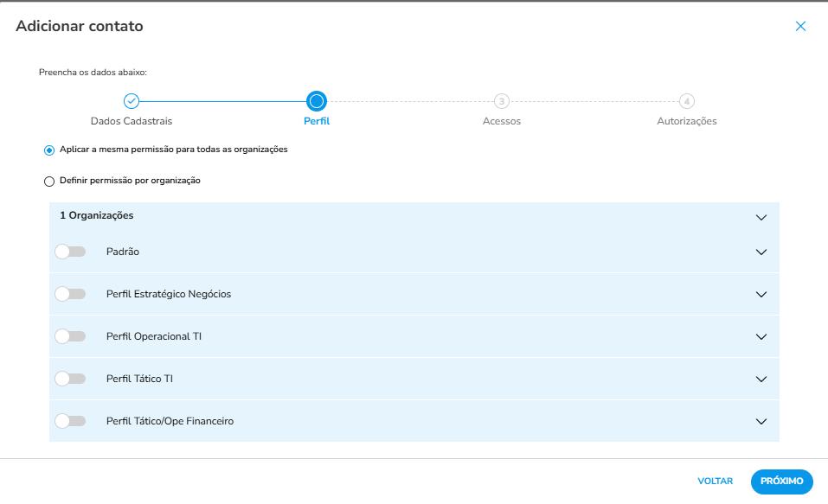Image resolution: width=828 pixels, height=504 pixels.
Task: Enable the Padrão profile toggle
Action: (x=70, y=252)
